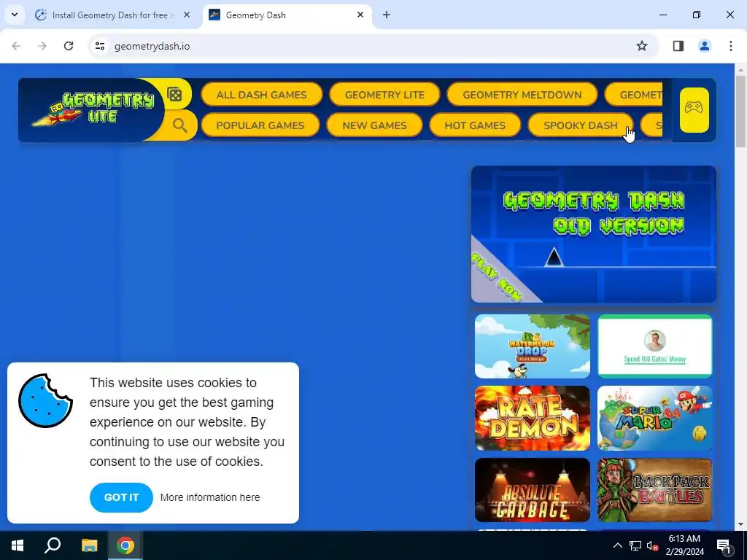
Task: Click the scrollbar down arrow
Action: coord(740,524)
